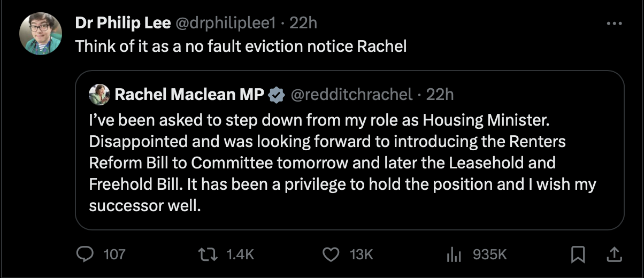Click the @redditchrachel handle
644x278 pixels.
click(351, 95)
